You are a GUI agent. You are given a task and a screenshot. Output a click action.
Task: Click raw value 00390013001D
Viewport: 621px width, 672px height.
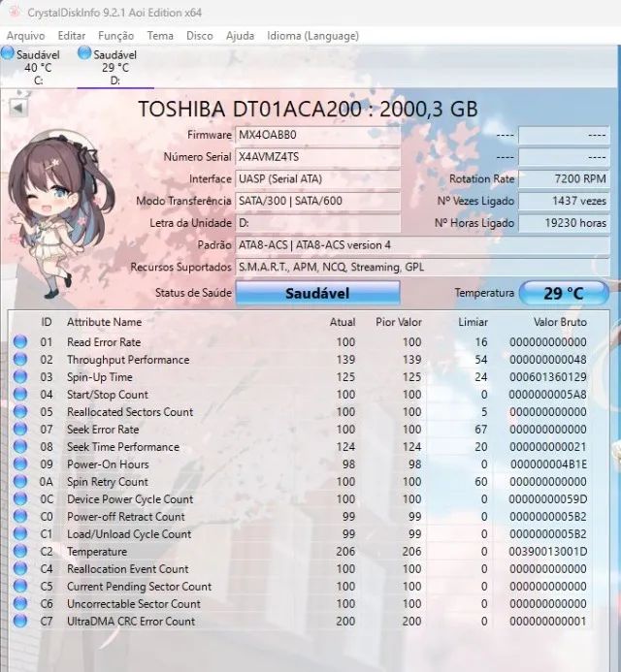click(547, 552)
